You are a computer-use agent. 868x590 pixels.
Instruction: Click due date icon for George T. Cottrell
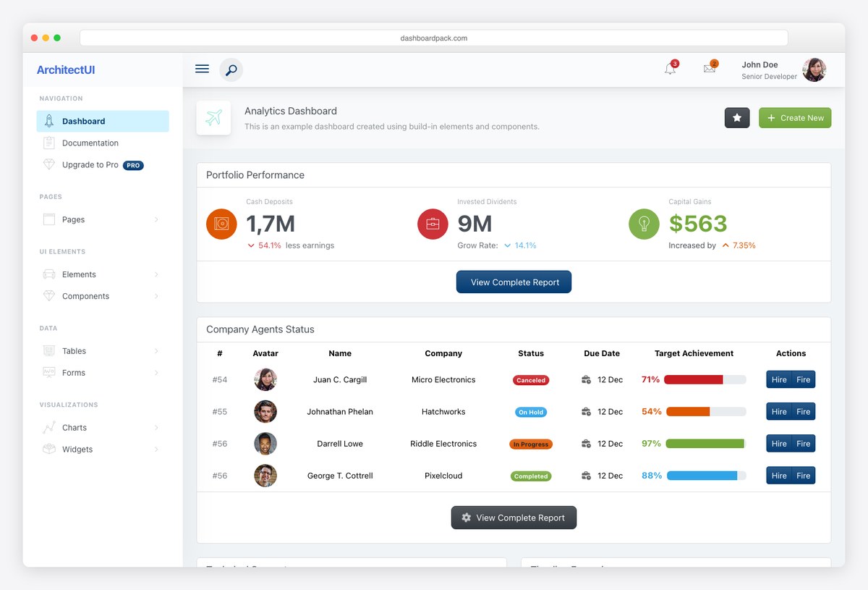587,476
